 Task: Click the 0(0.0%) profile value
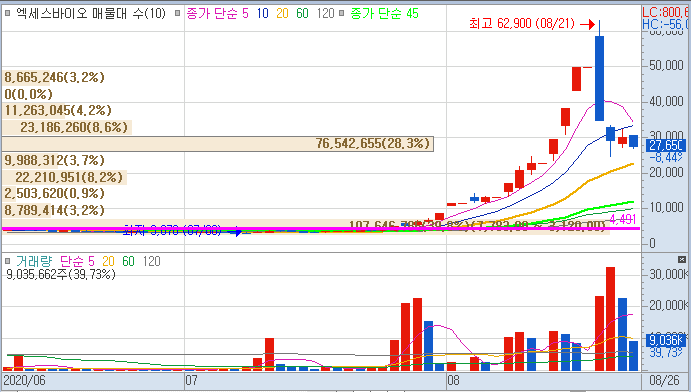coord(29,94)
